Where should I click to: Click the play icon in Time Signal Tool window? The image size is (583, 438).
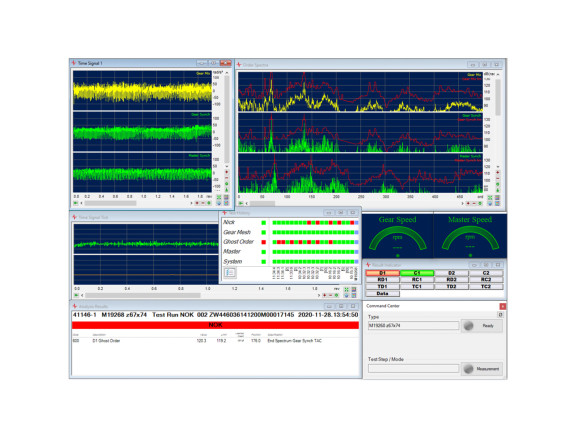[76, 295]
